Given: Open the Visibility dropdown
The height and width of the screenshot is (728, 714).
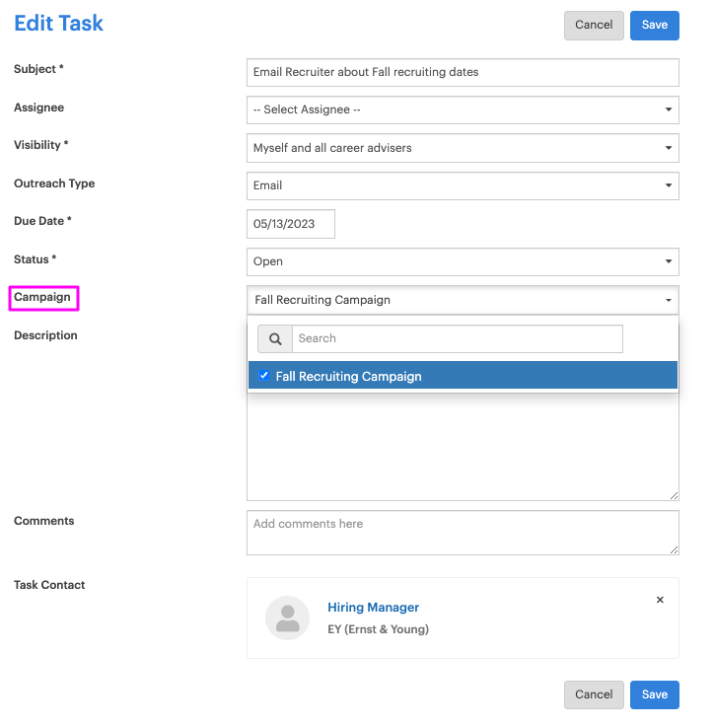Looking at the screenshot, I should point(463,148).
